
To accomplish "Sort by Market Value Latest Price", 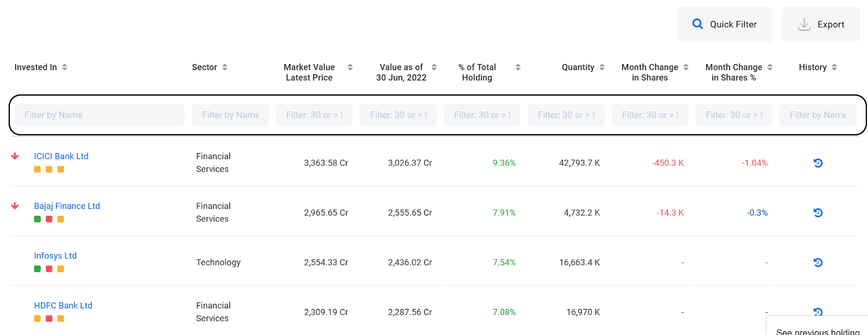I will (350, 67).
